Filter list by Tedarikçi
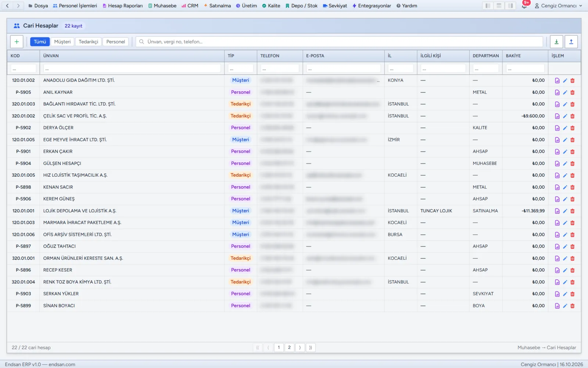 pyautogui.click(x=89, y=42)
